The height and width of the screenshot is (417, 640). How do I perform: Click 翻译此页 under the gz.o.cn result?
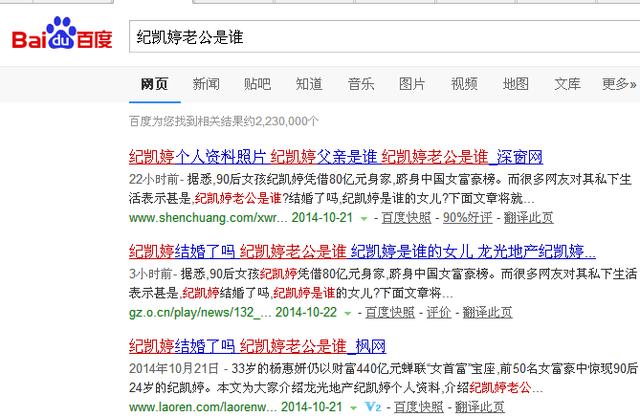click(487, 313)
